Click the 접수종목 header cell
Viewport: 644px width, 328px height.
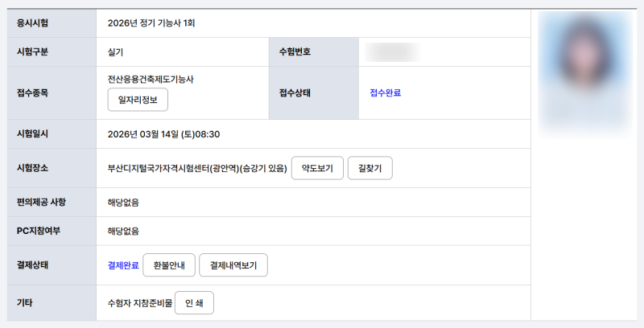click(52, 93)
